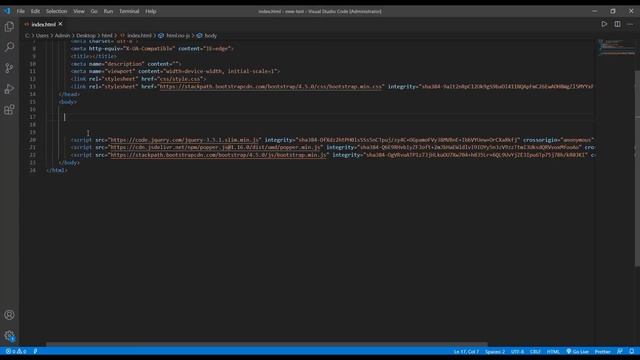Open the Go menu
The height and width of the screenshot is (360, 640).
[94, 11]
